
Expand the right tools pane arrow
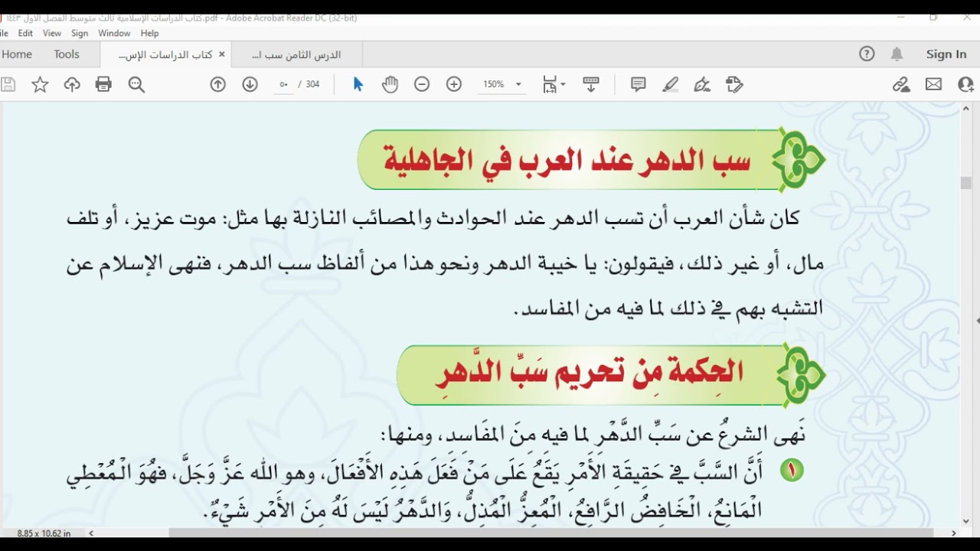(977, 321)
